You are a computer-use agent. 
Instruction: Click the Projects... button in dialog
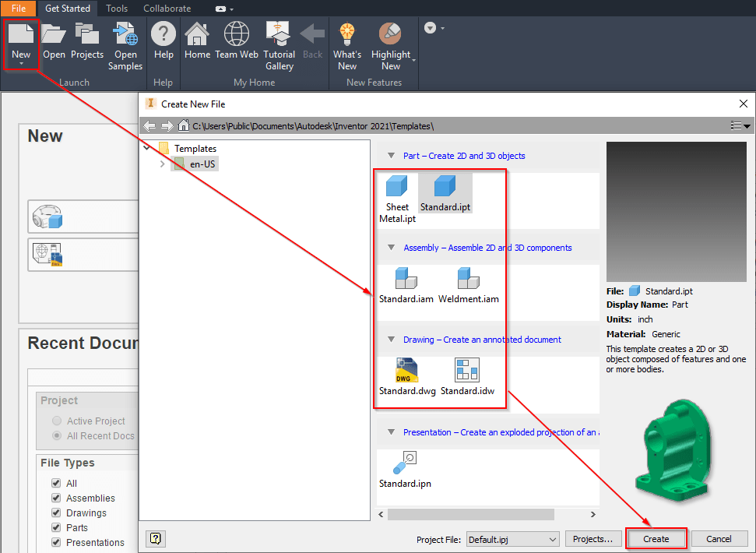(x=592, y=539)
